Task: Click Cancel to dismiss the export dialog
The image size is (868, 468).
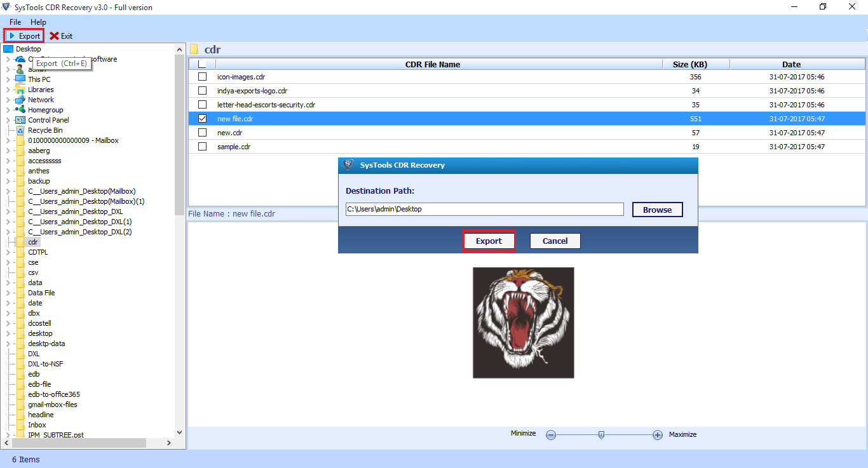Action: point(555,241)
